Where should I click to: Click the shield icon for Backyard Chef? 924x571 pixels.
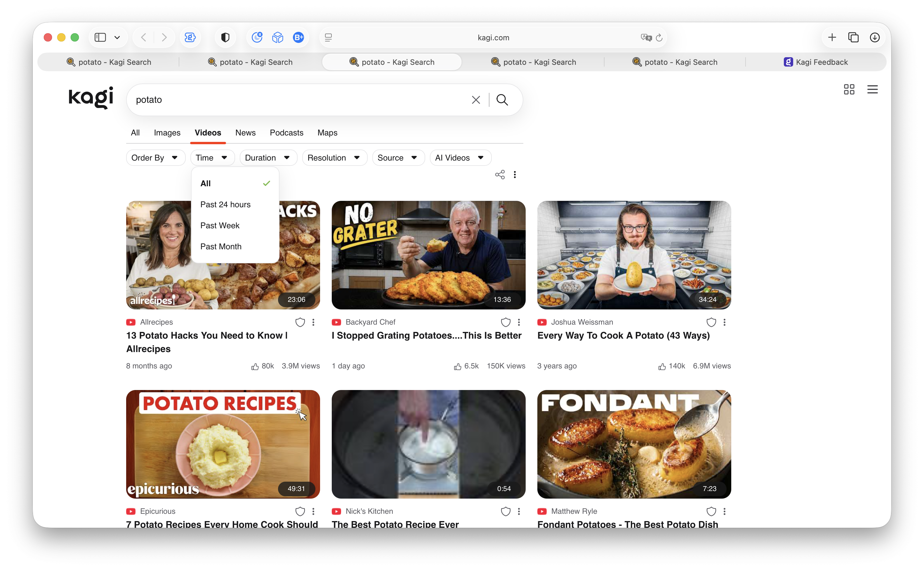pos(506,322)
